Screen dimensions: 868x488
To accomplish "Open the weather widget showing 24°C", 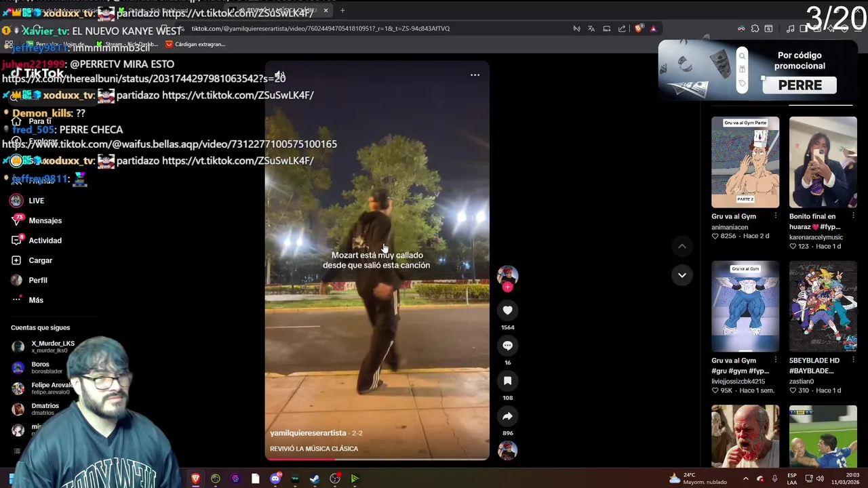I will coord(698,479).
